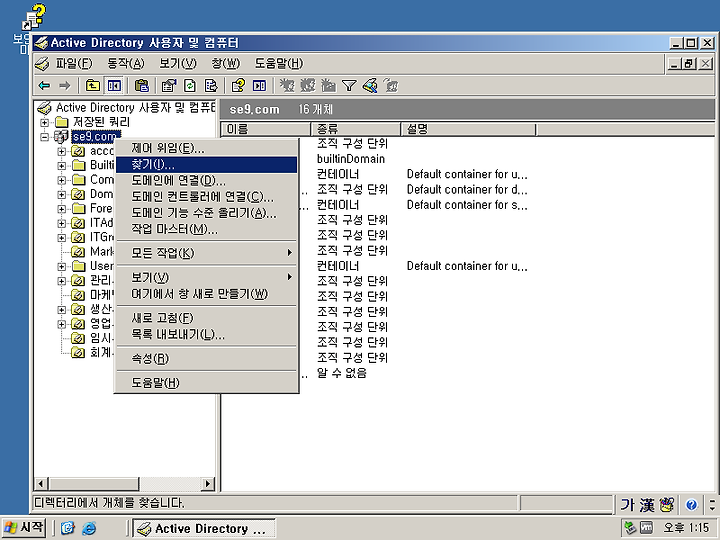Click the new organizational unit toolbar icon
This screenshot has width=720, height=540.
329,85
